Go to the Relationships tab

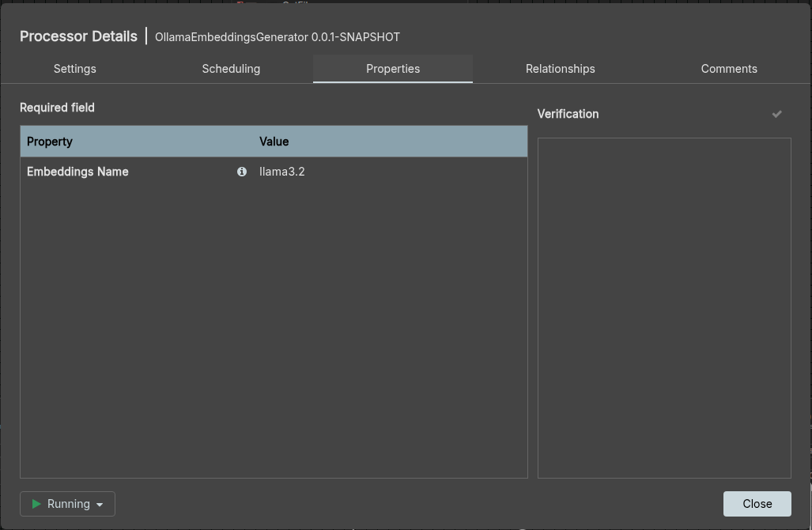coord(560,69)
